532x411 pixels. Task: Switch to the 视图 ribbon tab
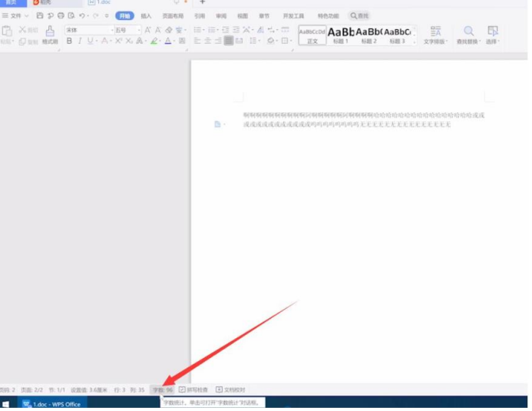coord(243,16)
